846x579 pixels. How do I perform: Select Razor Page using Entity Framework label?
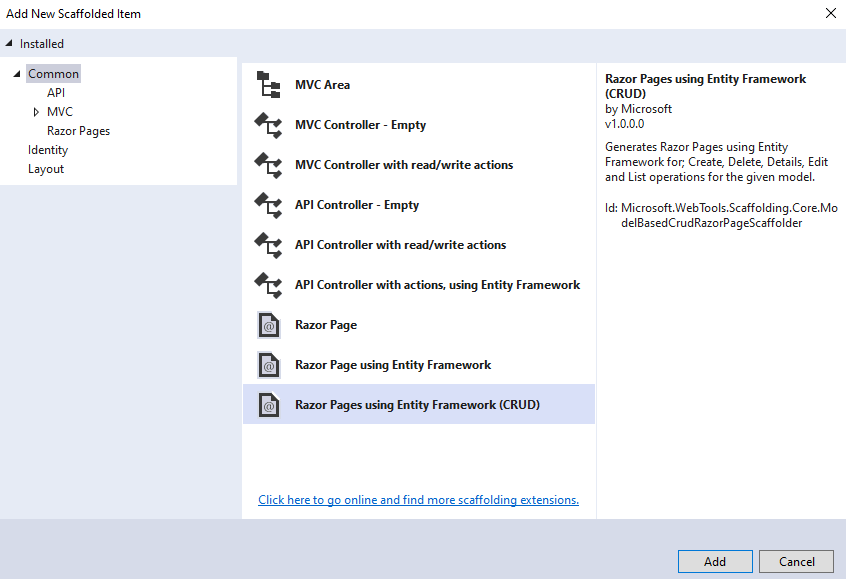(393, 365)
